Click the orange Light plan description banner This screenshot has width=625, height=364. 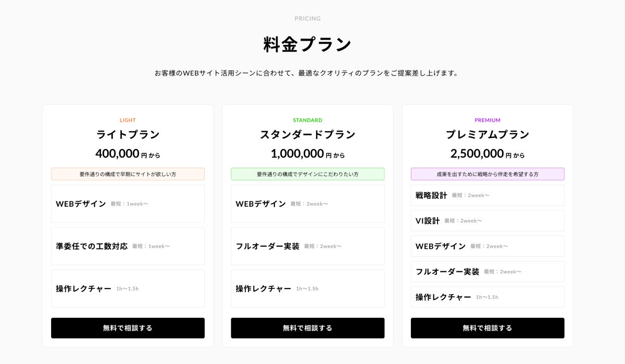(128, 174)
